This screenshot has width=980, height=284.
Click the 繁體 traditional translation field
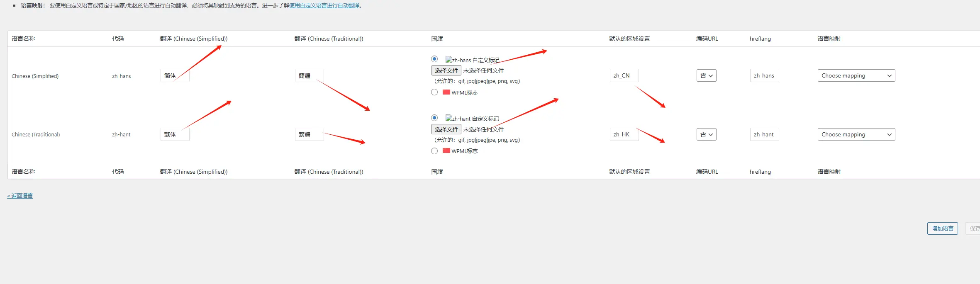pyautogui.click(x=310, y=134)
